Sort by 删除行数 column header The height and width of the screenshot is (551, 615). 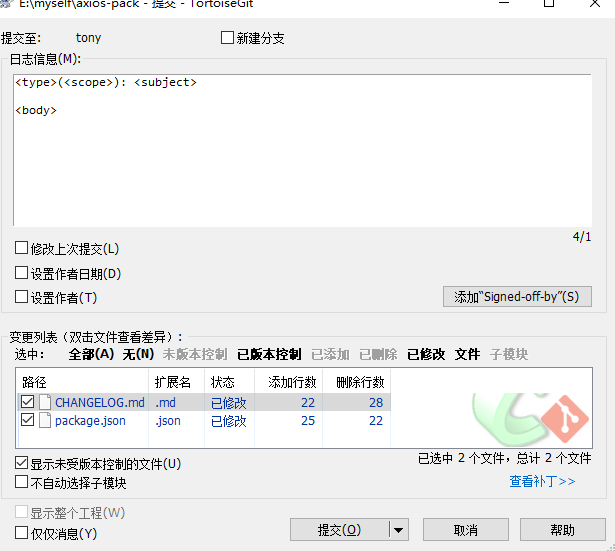click(x=356, y=382)
